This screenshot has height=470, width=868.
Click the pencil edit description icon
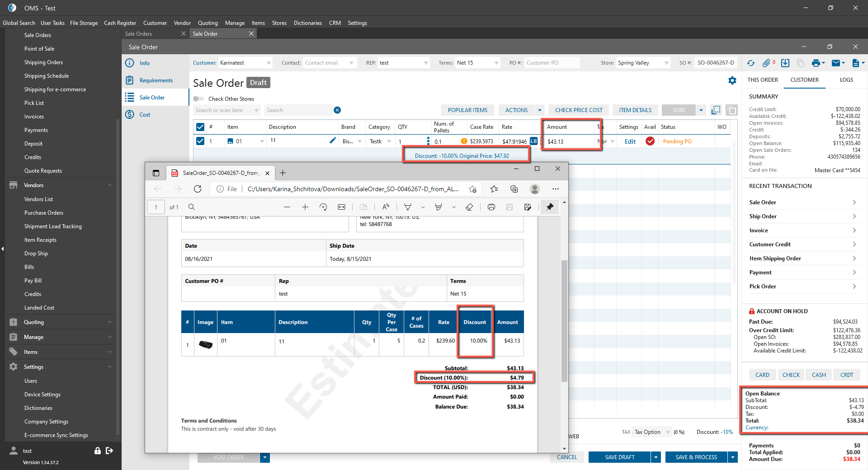coord(333,141)
